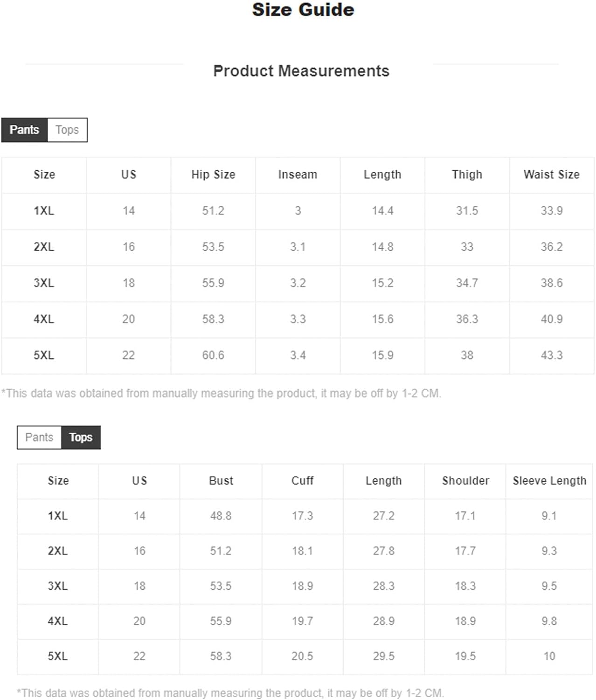Click the 60.6 hip size value
The height and width of the screenshot is (700, 596).
click(x=213, y=356)
